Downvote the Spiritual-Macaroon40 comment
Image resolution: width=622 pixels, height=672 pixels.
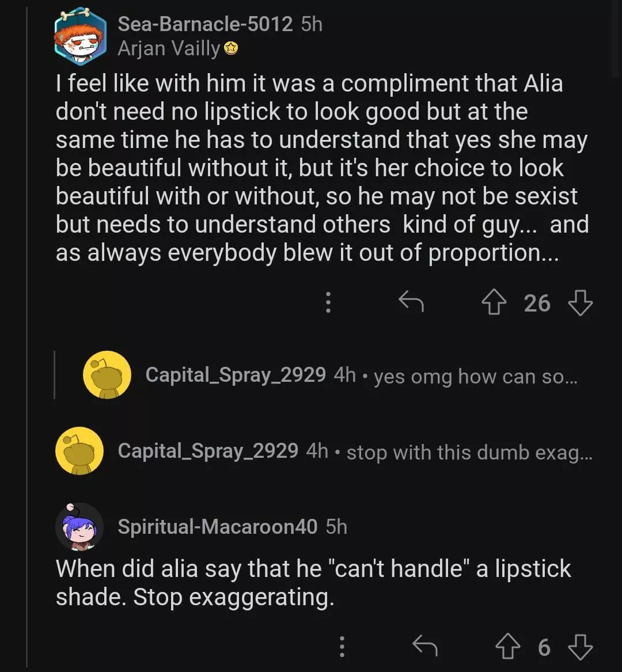click(580, 647)
